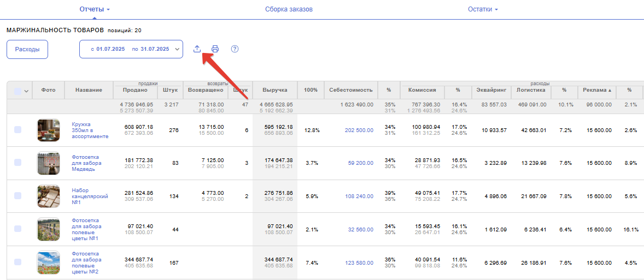Open the Кружка 350мл product photo
The height and width of the screenshot is (280, 644).
tap(48, 130)
